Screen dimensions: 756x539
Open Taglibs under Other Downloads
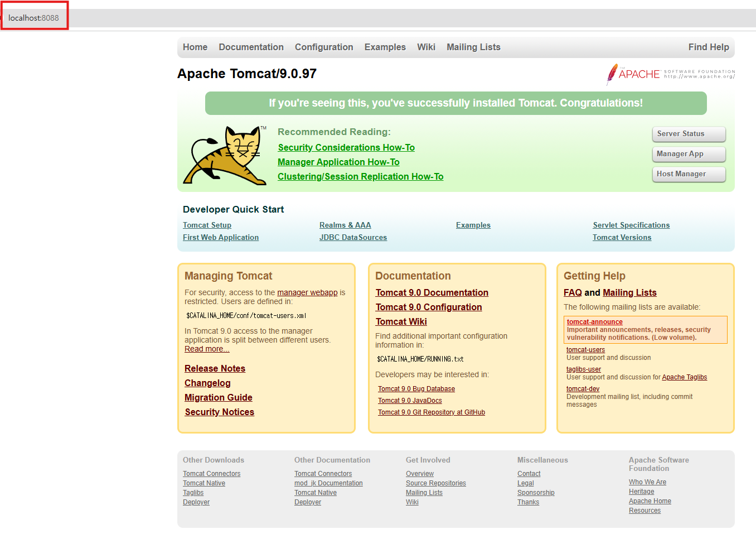[193, 493]
